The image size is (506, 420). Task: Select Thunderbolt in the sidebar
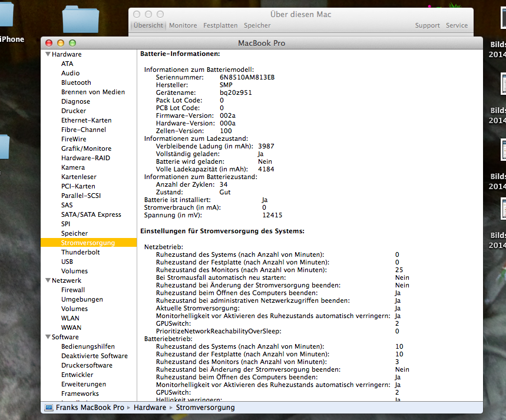click(x=80, y=252)
